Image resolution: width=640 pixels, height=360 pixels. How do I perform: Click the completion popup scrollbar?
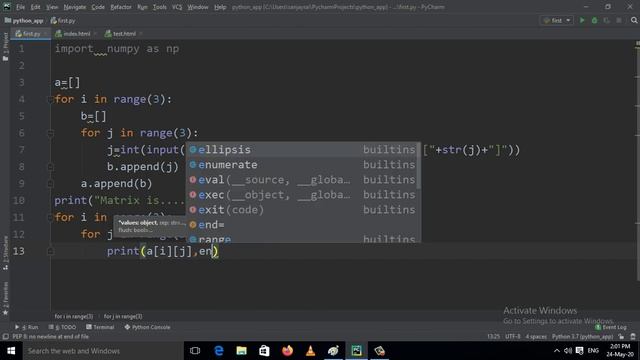(x=419, y=166)
